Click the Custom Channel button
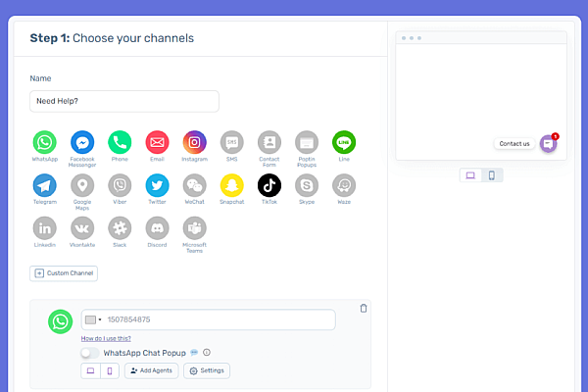Image resolution: width=588 pixels, height=392 pixels. 64,273
